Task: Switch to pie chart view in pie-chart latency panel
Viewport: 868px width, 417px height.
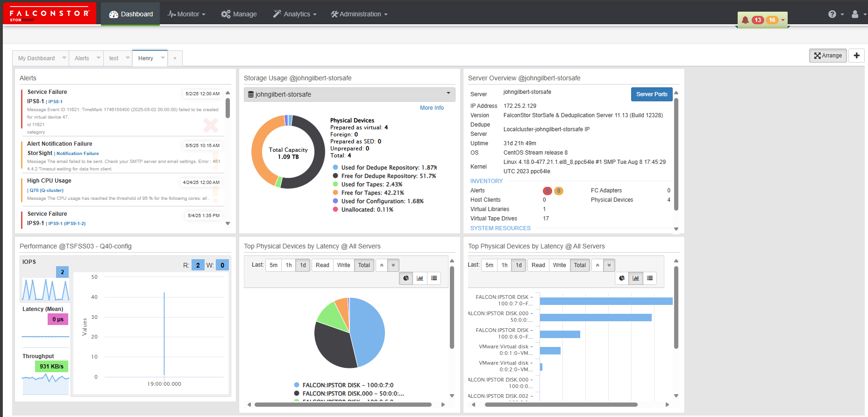Action: coord(406,278)
